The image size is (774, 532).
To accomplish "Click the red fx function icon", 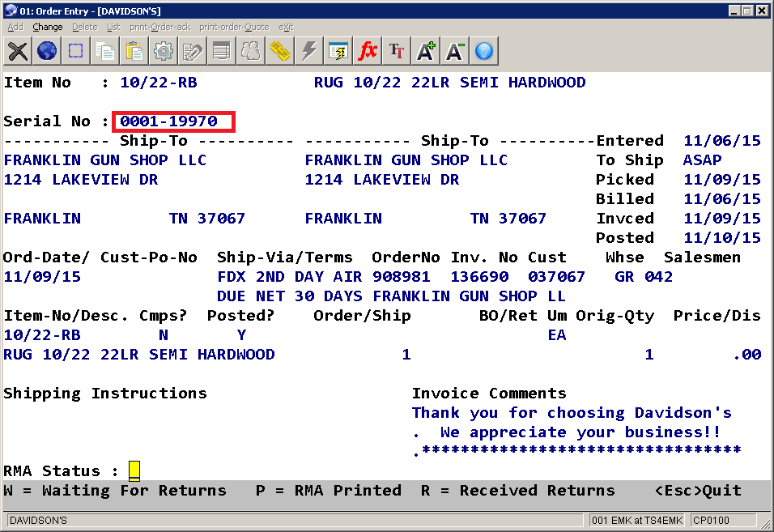I will coord(368,51).
